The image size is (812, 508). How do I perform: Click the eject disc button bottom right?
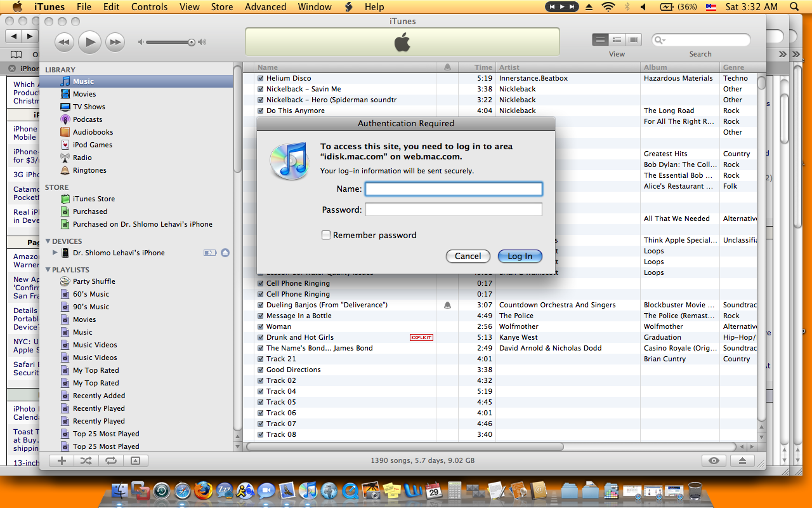click(742, 461)
